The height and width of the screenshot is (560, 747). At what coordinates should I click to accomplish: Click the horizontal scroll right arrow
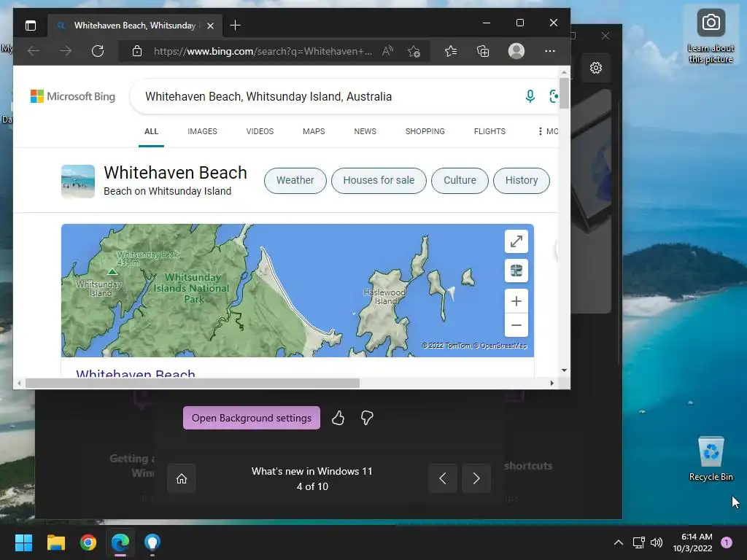(x=552, y=384)
